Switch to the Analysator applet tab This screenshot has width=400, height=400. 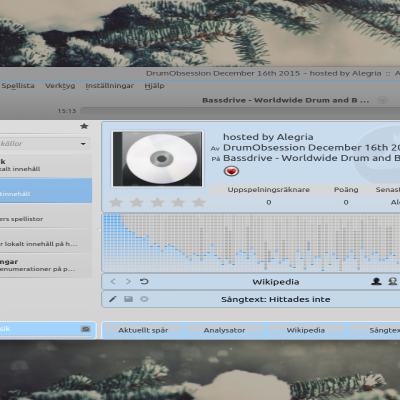[224, 330]
